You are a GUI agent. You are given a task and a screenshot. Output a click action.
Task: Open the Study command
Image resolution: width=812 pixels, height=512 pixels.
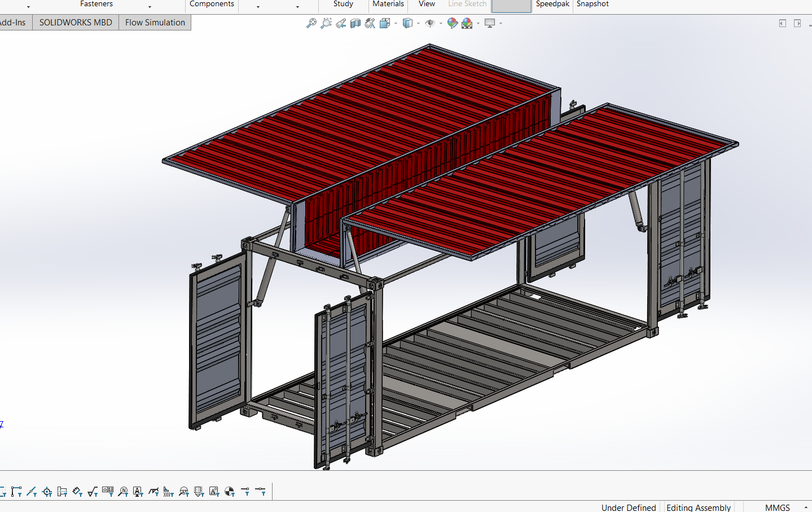click(343, 4)
